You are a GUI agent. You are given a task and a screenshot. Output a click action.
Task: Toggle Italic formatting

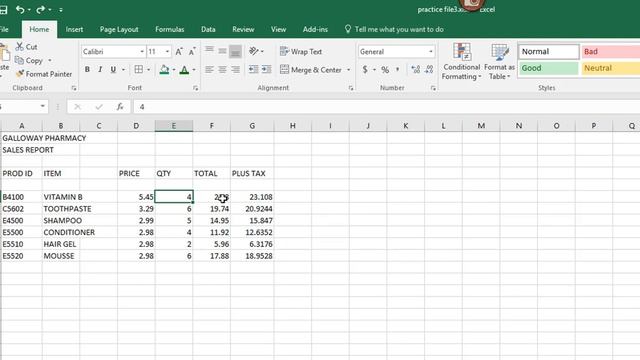pos(100,70)
